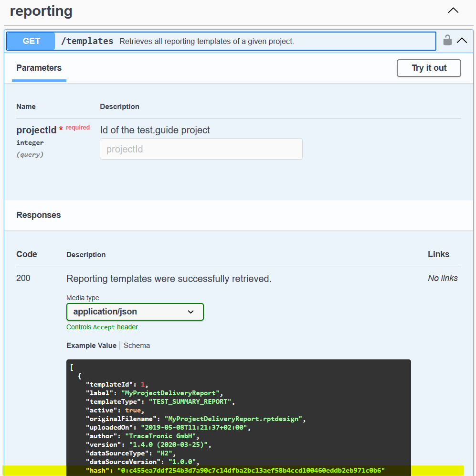Switch to the Schema view
The height and width of the screenshot is (476, 476).
coord(137,345)
